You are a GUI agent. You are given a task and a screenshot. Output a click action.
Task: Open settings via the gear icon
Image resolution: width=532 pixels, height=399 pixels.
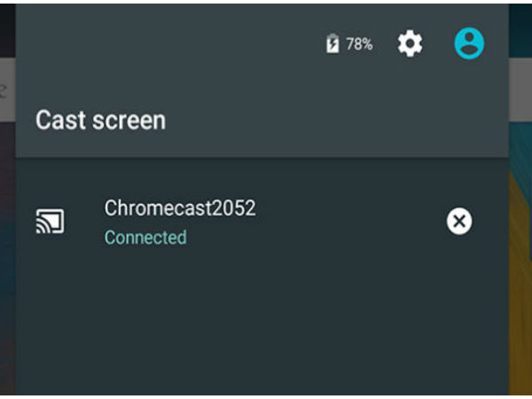[x=410, y=43]
